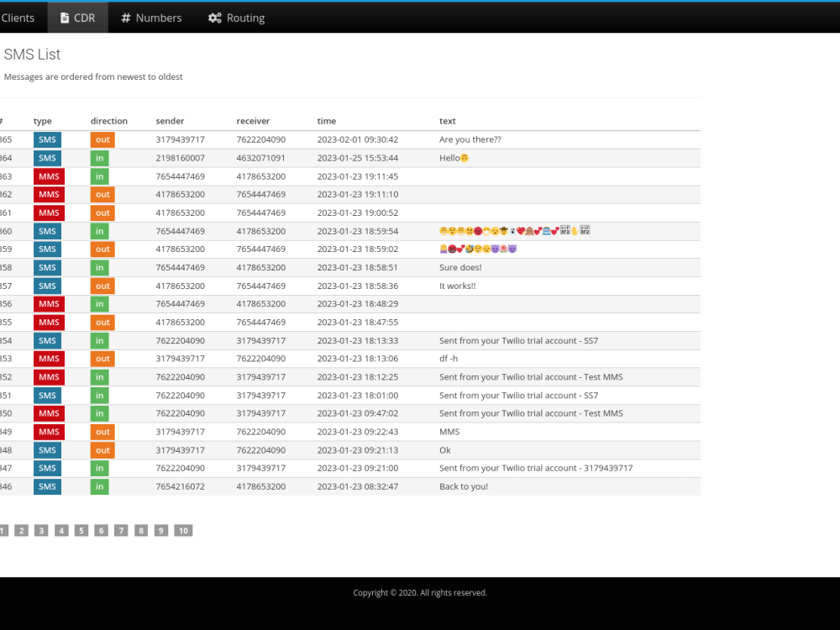Select the MMS badge next to 'df -h' message

(47, 358)
